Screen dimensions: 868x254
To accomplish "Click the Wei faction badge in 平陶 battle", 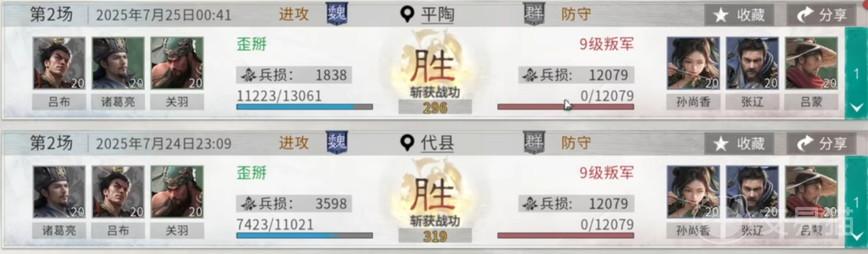I will (x=337, y=14).
